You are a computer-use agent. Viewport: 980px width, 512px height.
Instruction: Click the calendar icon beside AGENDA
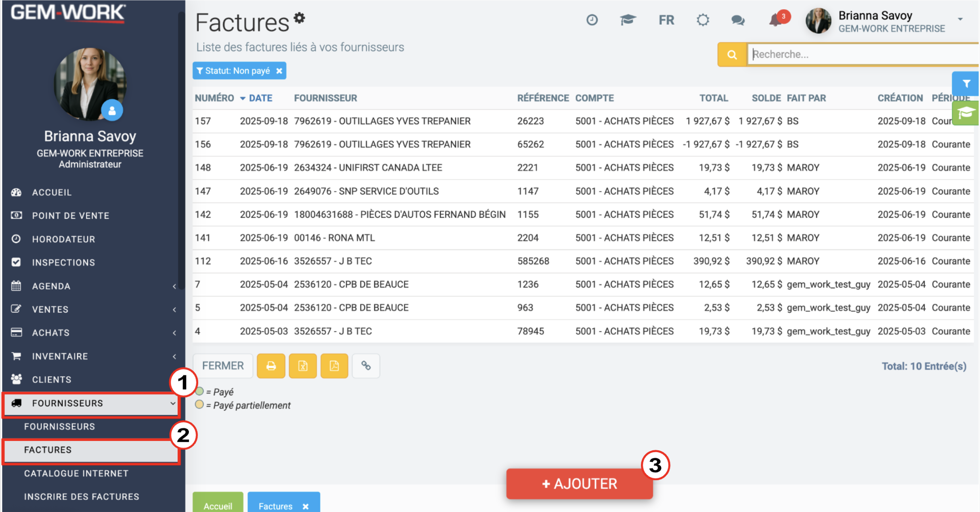pyautogui.click(x=16, y=286)
